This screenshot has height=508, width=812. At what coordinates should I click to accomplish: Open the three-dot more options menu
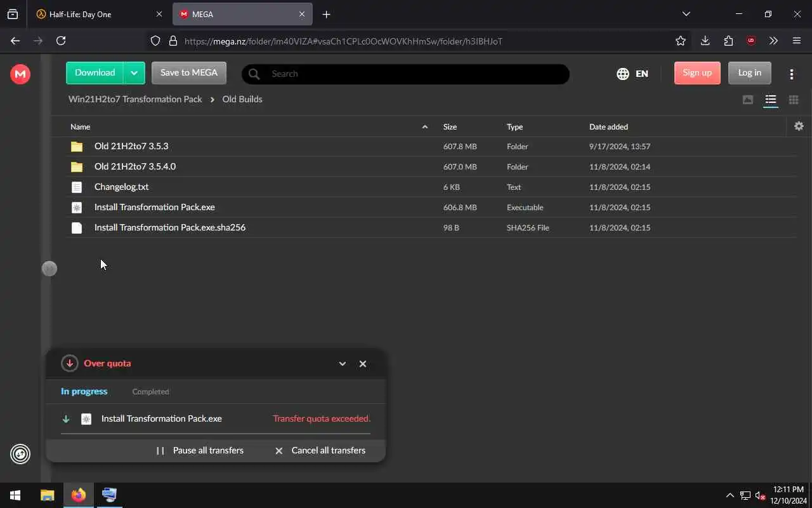point(792,74)
